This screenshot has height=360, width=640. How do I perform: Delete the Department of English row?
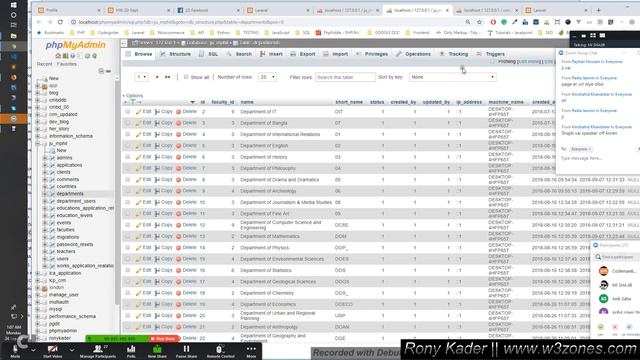pos(187,146)
